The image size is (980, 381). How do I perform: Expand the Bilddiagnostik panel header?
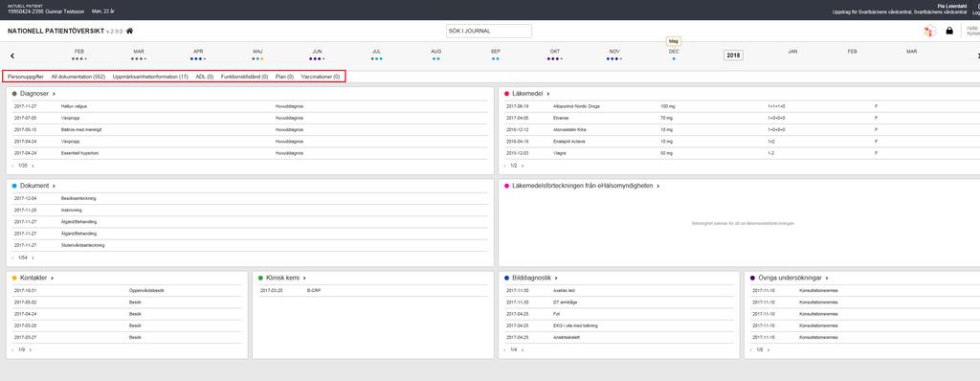530,278
